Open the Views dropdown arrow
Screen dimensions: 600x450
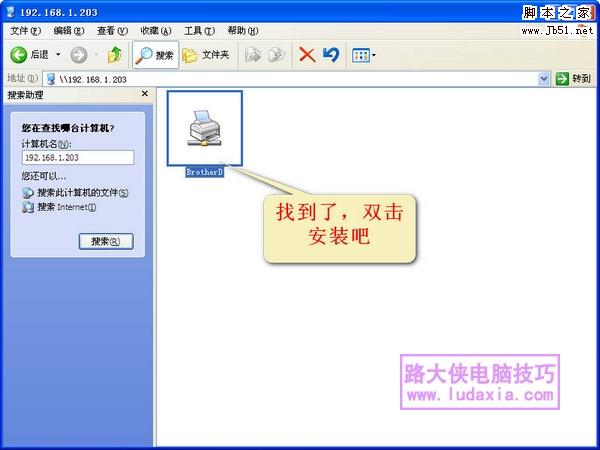[x=374, y=55]
